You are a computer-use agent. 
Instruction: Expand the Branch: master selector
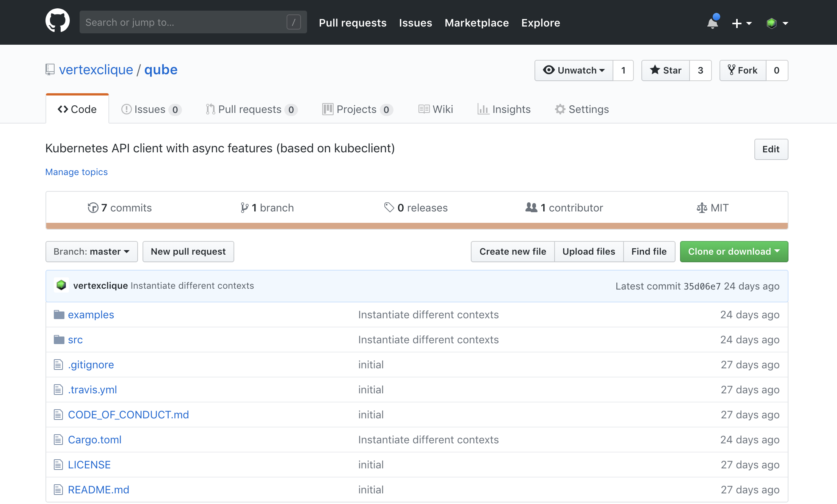click(x=91, y=252)
